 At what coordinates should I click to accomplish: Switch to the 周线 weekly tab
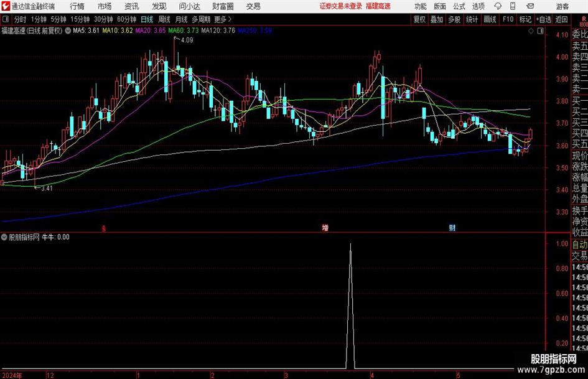point(164,19)
